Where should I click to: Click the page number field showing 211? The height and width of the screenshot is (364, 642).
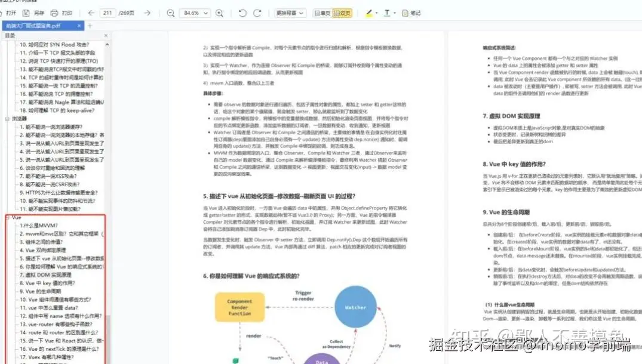pyautogui.click(x=107, y=13)
